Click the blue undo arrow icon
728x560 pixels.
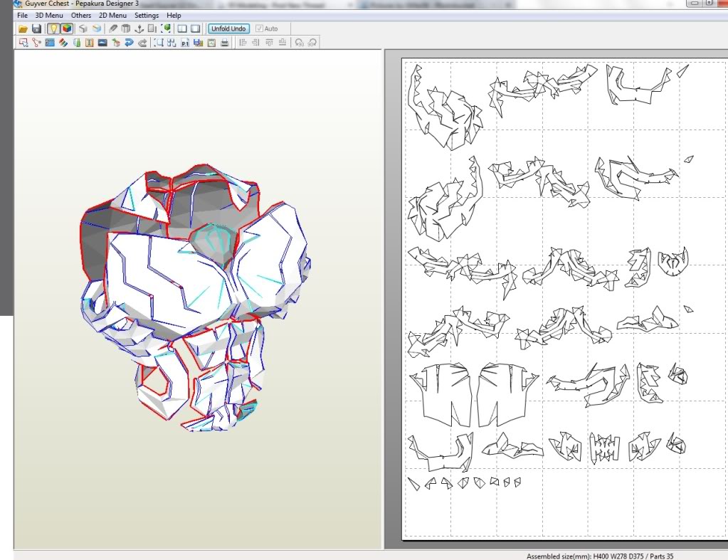(129, 43)
